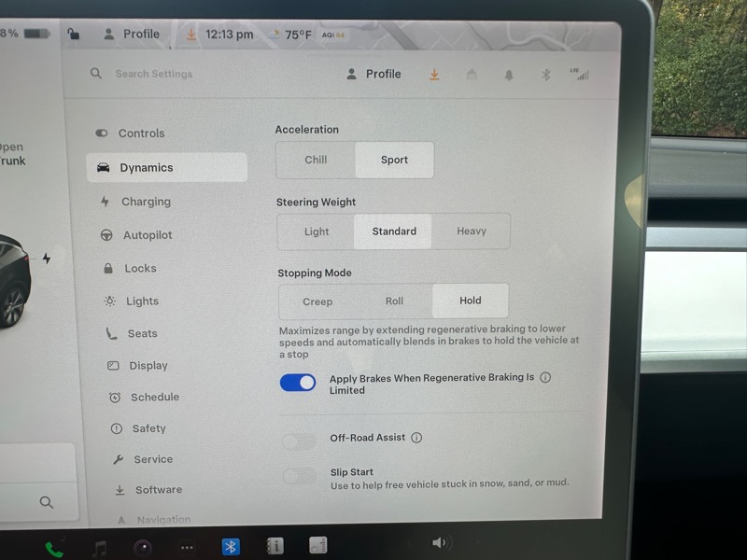
Task: Tap the blue Bluetooth app icon
Action: pyautogui.click(x=231, y=547)
